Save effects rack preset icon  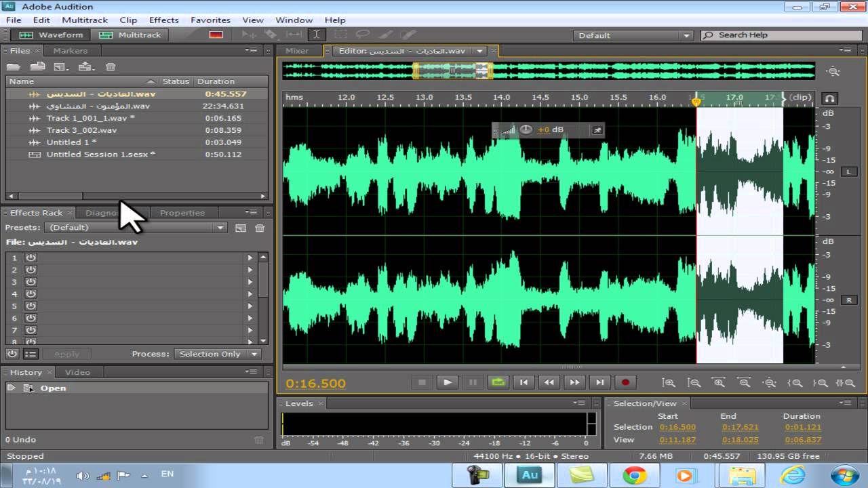click(x=241, y=228)
